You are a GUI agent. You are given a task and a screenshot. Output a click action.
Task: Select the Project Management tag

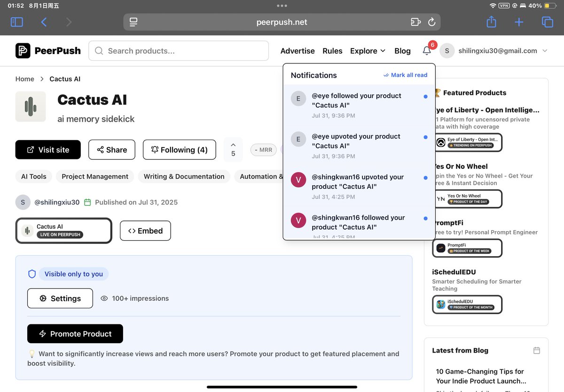click(95, 176)
